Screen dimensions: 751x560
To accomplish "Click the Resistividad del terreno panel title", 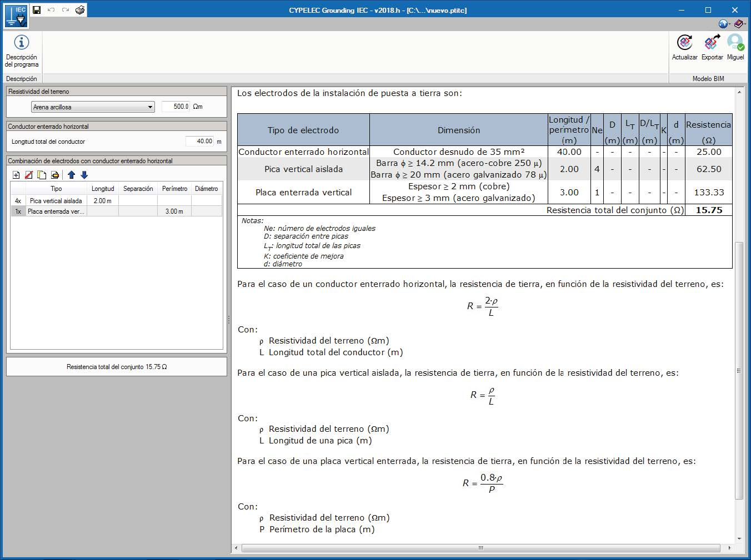I will tap(117, 92).
